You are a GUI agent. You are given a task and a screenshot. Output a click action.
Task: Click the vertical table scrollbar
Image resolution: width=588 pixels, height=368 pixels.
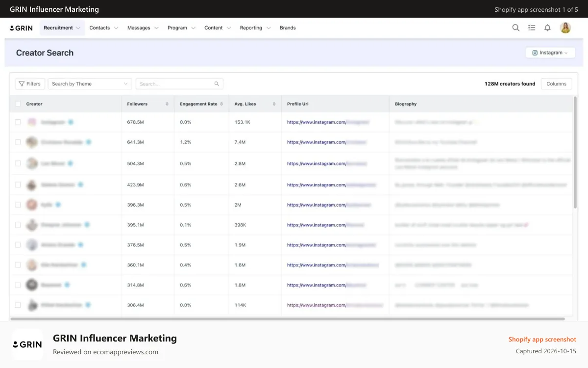coord(575,152)
